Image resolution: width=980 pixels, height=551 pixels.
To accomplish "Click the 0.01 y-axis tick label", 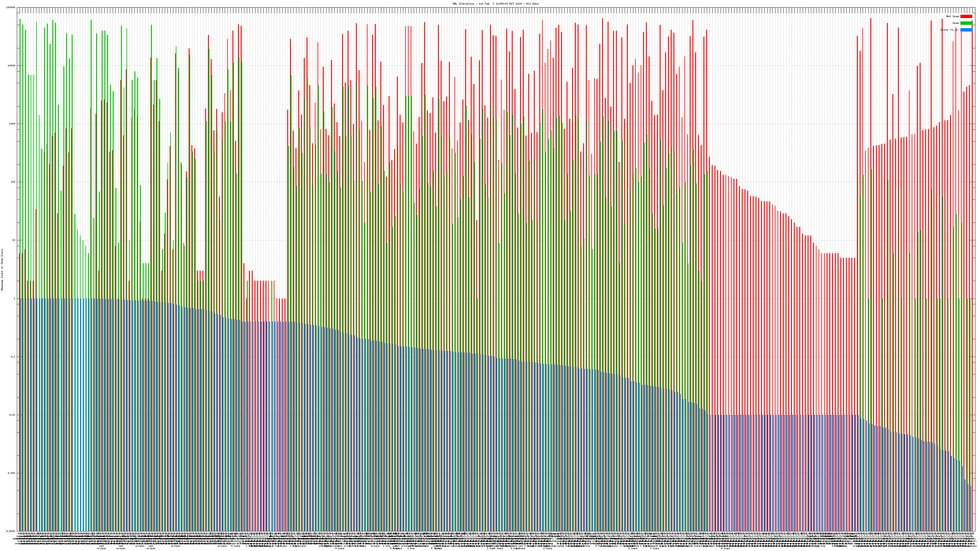I will (x=13, y=415).
